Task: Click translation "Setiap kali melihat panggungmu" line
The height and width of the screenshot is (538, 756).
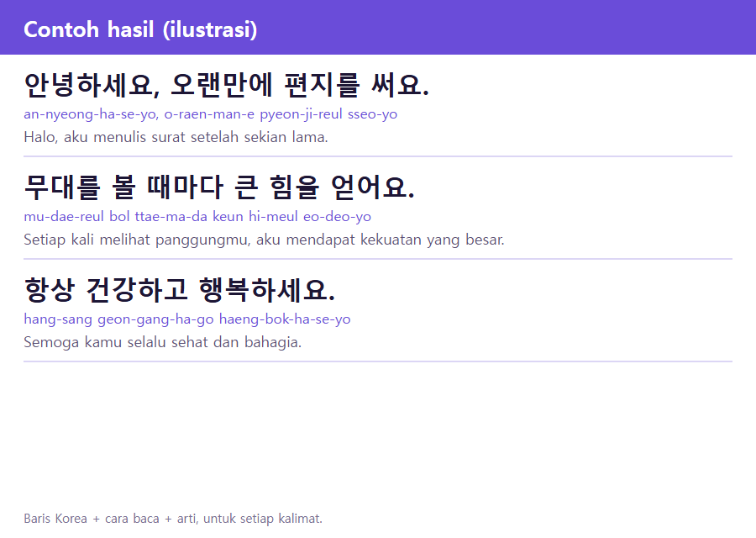Action: (x=264, y=240)
